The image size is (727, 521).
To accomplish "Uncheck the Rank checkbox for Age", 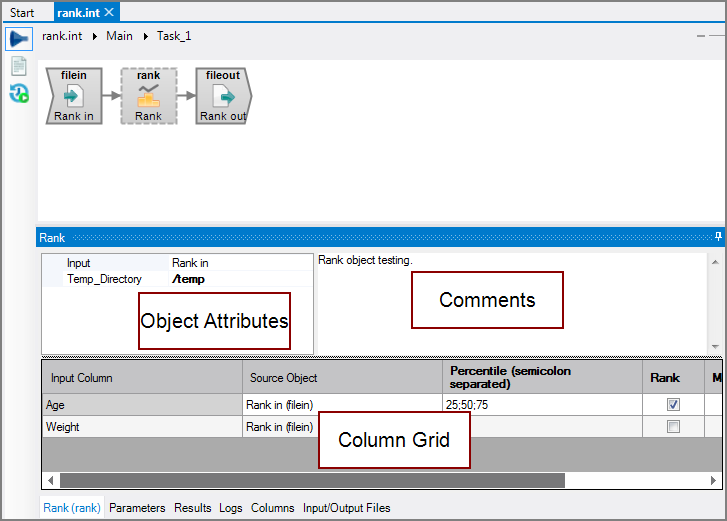I will [673, 405].
